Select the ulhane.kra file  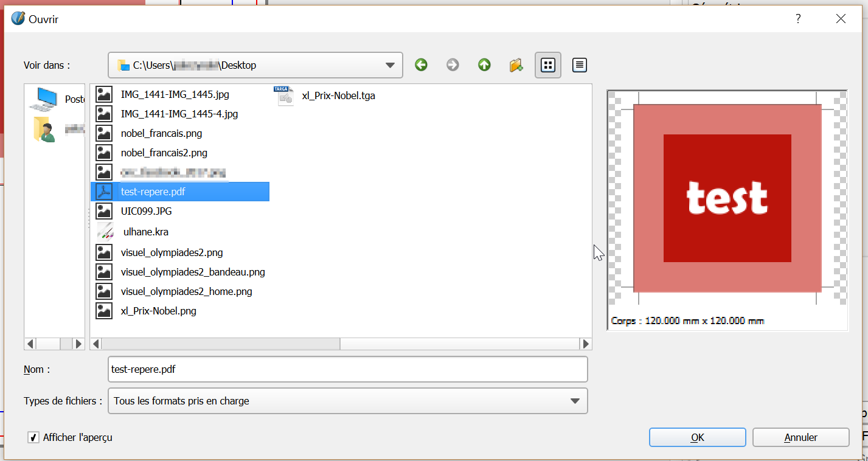click(x=145, y=232)
